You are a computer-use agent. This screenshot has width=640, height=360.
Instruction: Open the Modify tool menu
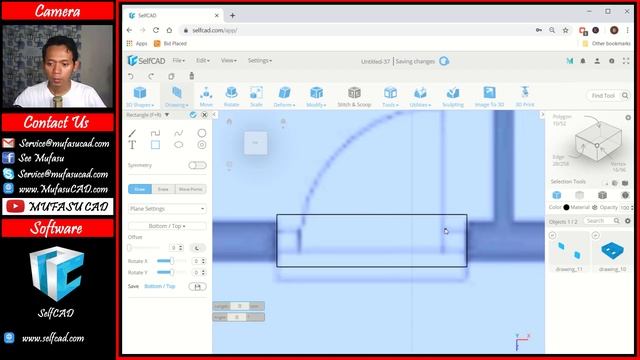(x=316, y=97)
